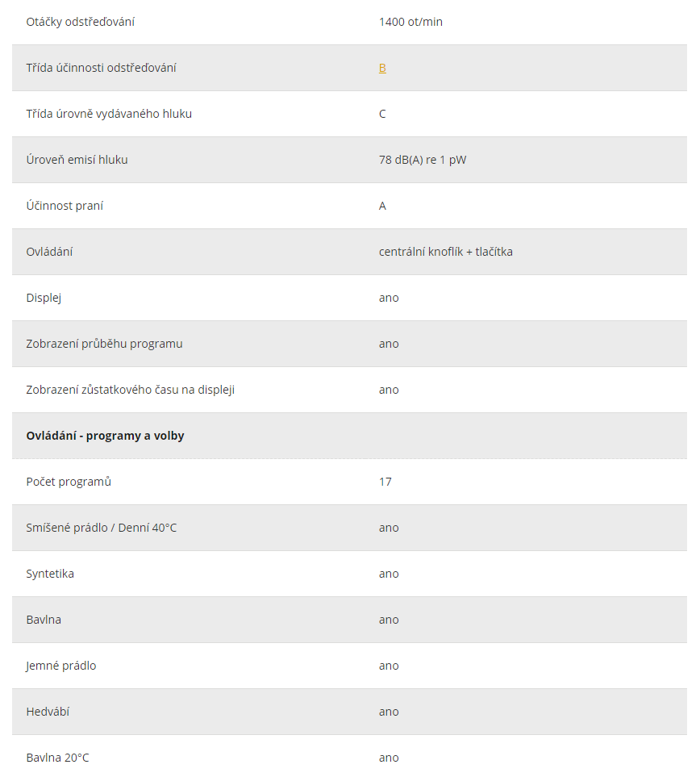Click 'Zobrazení zůstatkového času na displeji' label
This screenshot has width=700, height=777.
[x=131, y=390]
